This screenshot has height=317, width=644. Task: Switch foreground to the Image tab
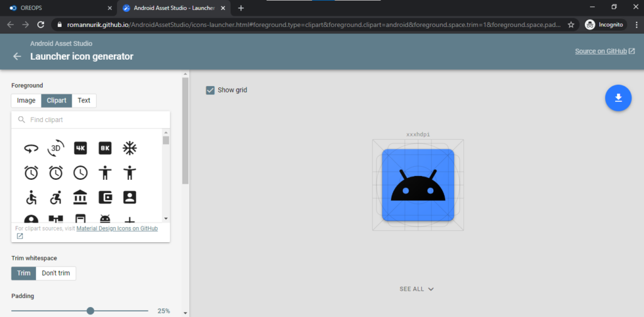click(26, 101)
